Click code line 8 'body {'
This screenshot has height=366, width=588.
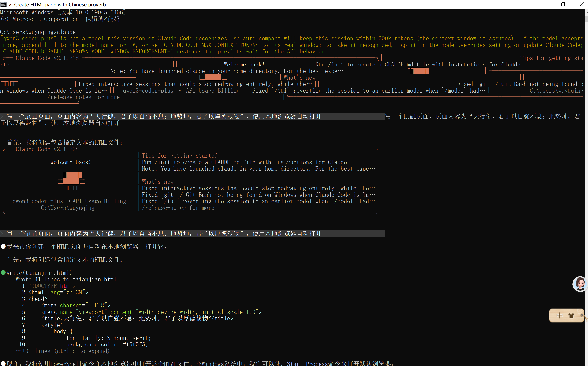63,332
